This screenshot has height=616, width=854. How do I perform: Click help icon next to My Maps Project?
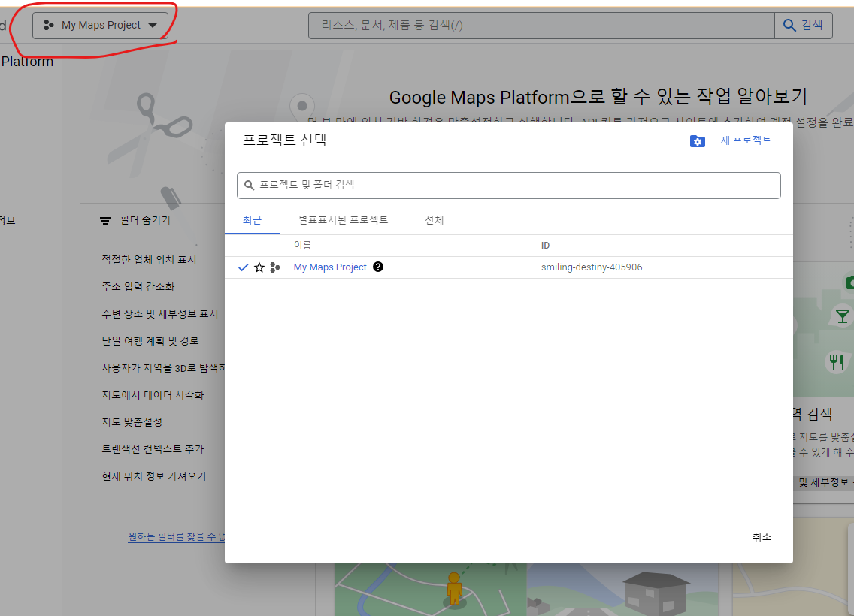(378, 267)
